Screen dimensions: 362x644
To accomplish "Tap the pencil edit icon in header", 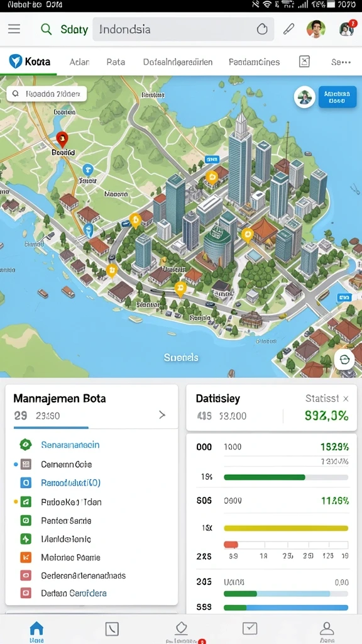I will click(x=289, y=29).
